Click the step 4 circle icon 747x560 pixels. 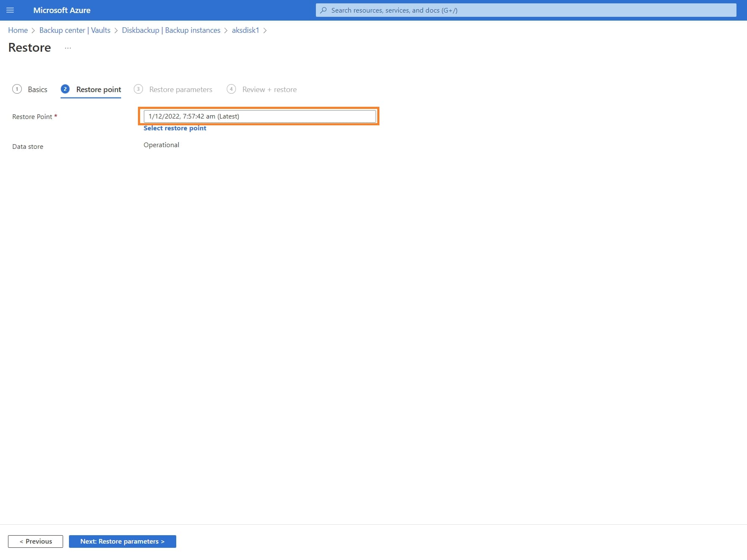point(231,89)
